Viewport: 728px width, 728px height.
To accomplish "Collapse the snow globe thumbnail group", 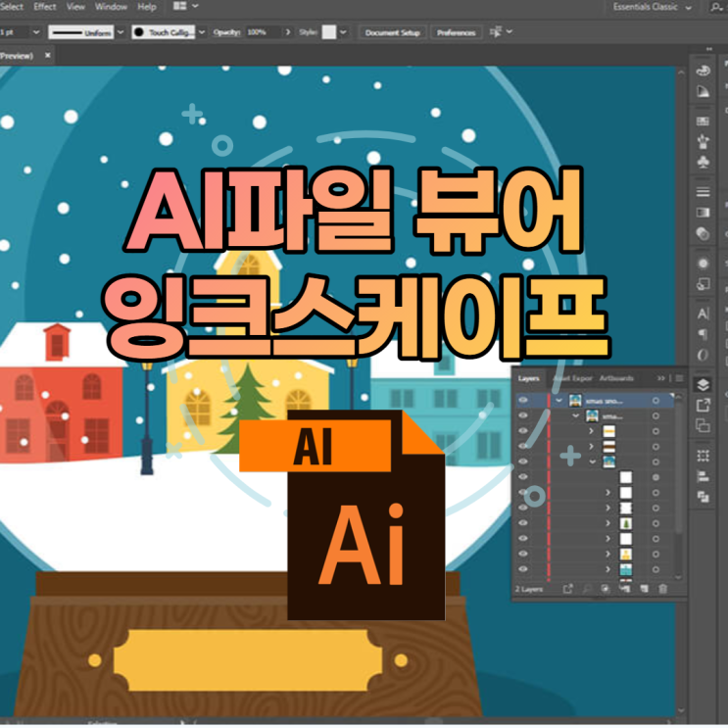I will pos(593,461).
